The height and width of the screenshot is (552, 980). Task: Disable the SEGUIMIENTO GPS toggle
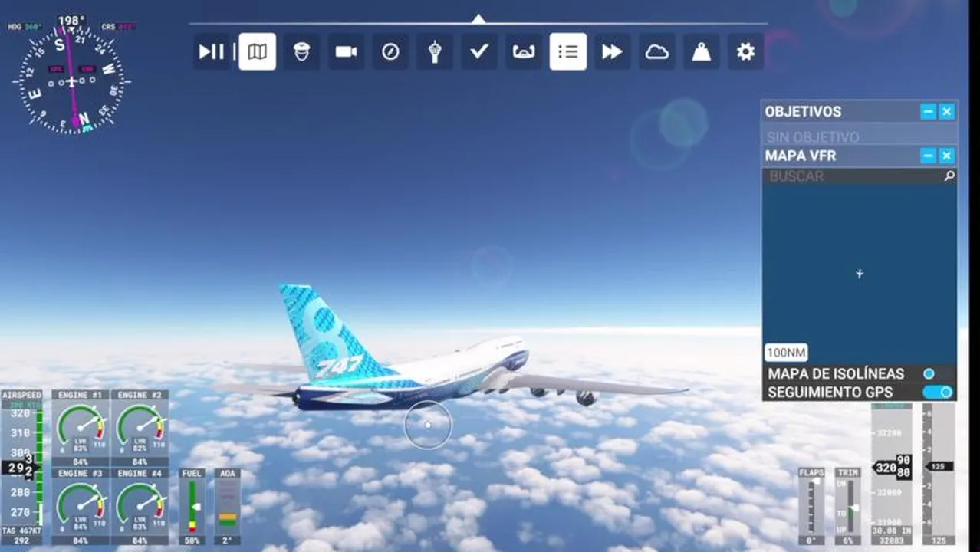pos(938,392)
